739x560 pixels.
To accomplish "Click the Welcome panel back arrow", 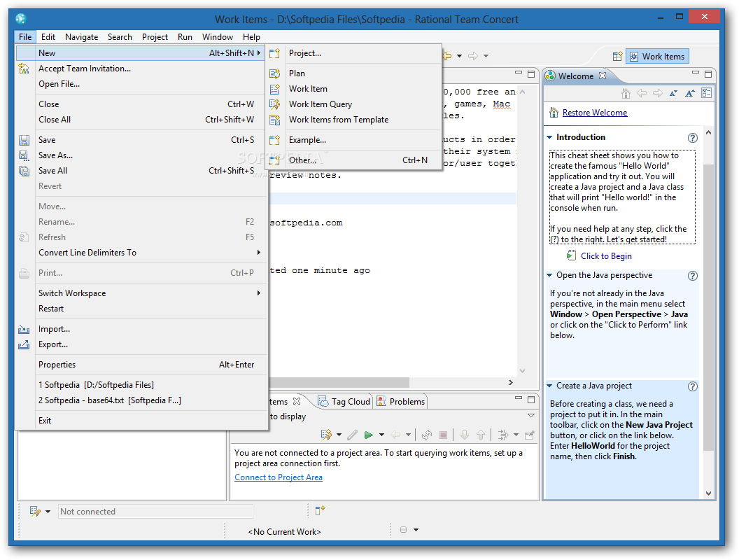I will pyautogui.click(x=642, y=93).
